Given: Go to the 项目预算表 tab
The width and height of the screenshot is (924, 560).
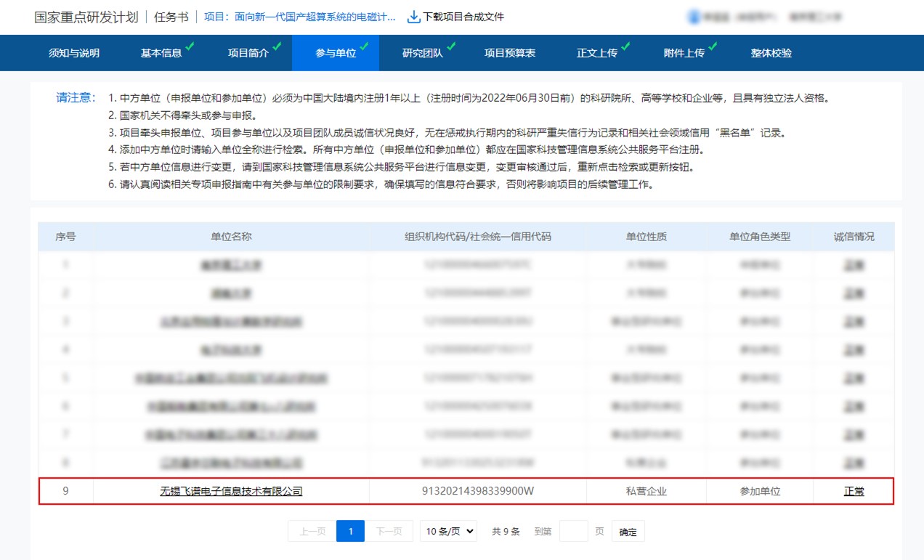Looking at the screenshot, I should coord(510,53).
